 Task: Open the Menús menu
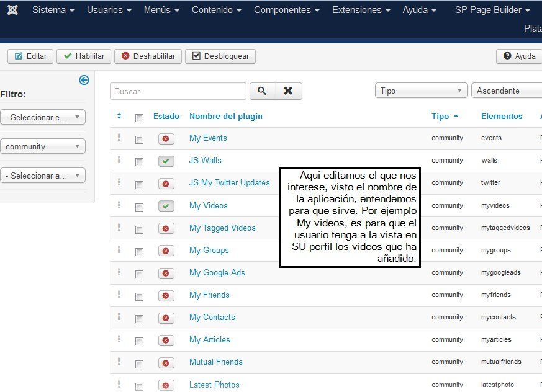161,10
